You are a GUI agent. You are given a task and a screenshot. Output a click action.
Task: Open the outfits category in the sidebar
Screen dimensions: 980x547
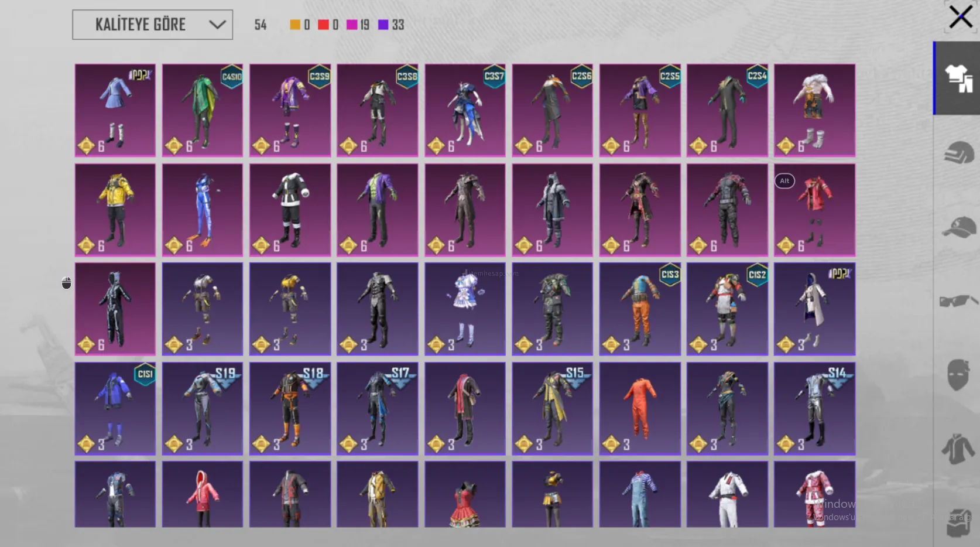[957, 78]
